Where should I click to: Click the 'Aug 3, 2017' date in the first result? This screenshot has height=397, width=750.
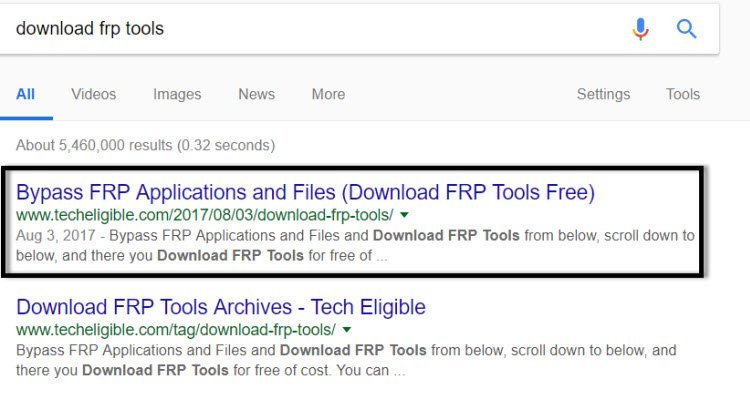55,236
